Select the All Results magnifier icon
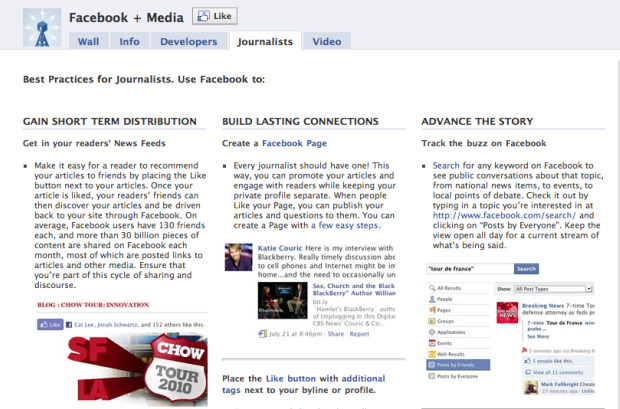Image resolution: width=620 pixels, height=409 pixels. click(430, 288)
